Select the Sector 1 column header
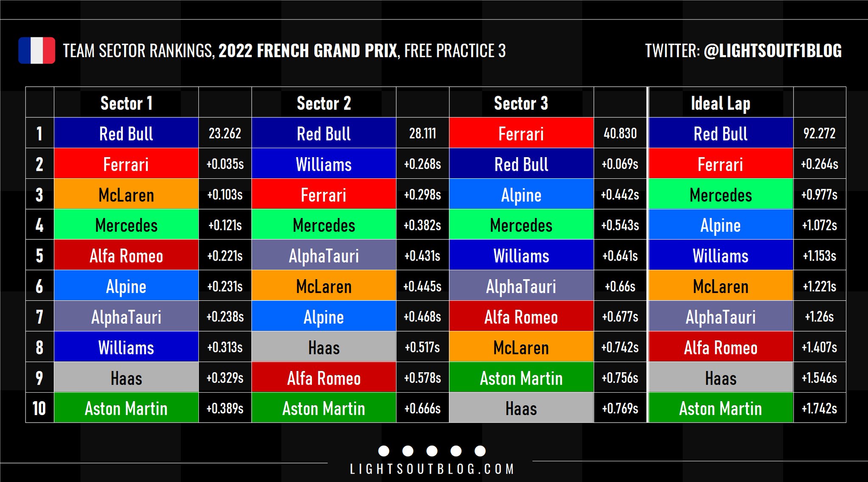Screen dimensions: 868x482 point(126,103)
